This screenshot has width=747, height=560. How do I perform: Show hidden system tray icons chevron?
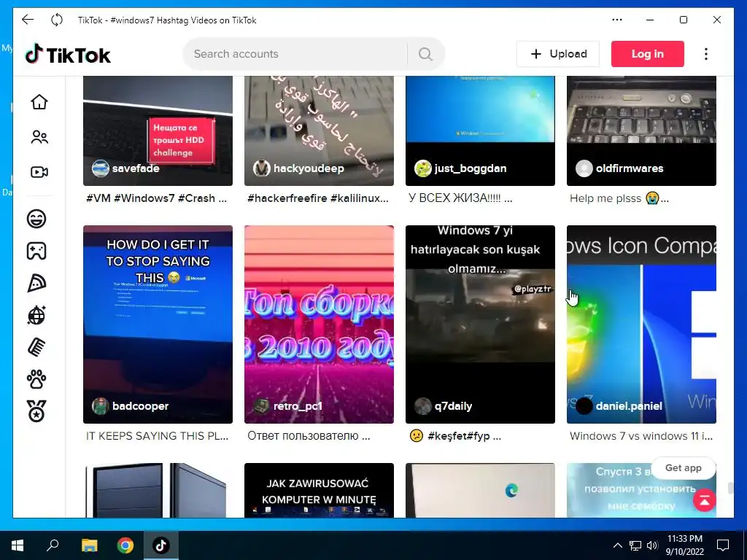point(617,545)
